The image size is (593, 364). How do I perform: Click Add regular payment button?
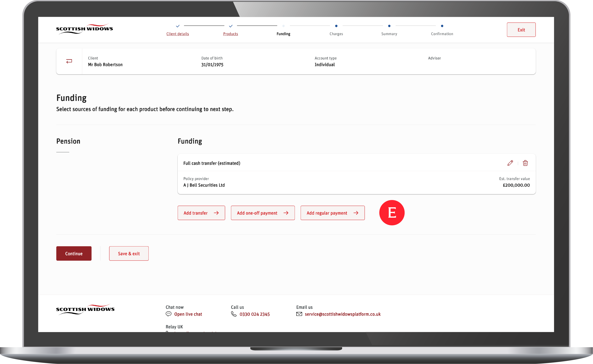pyautogui.click(x=333, y=213)
